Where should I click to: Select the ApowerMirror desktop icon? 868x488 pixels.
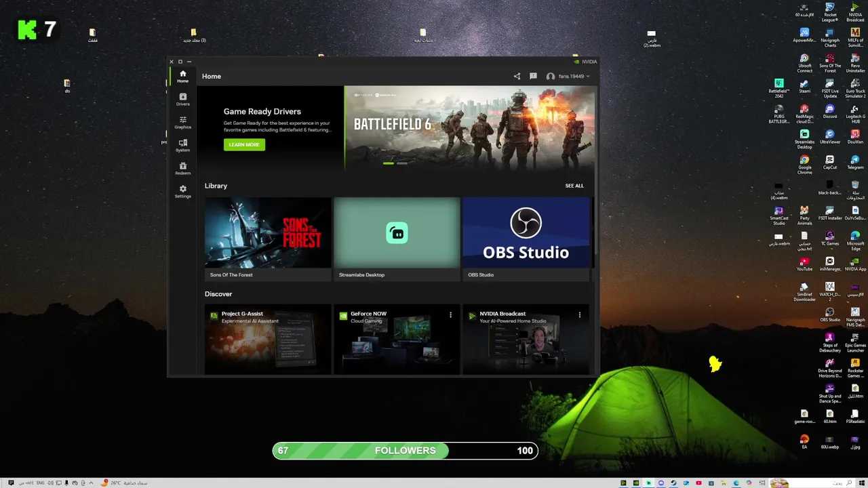(x=804, y=35)
